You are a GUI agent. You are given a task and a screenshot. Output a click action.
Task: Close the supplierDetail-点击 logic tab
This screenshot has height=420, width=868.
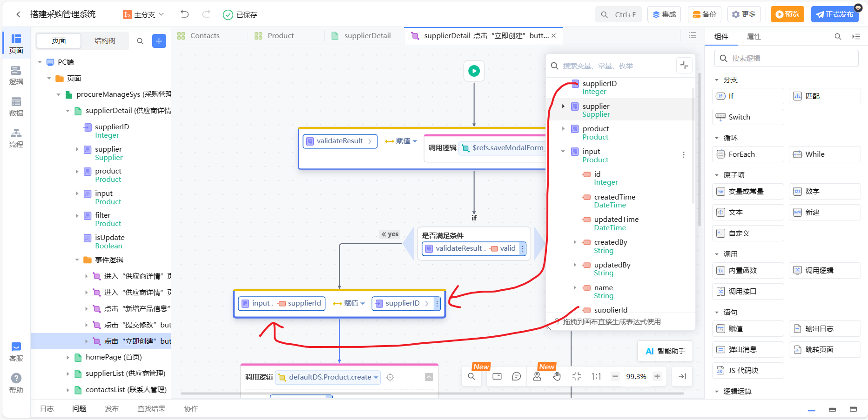[x=554, y=36]
